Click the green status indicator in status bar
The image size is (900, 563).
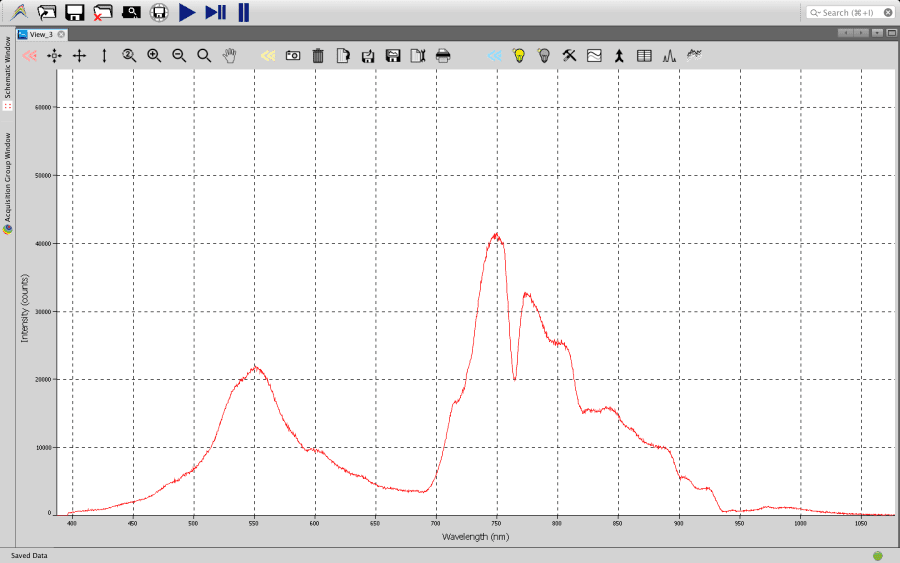click(x=878, y=556)
